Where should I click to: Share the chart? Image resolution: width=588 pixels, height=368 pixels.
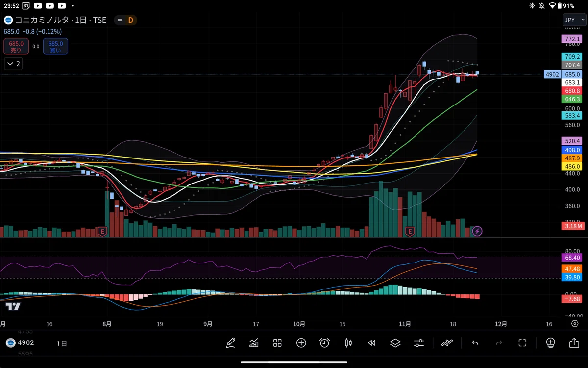click(x=574, y=343)
